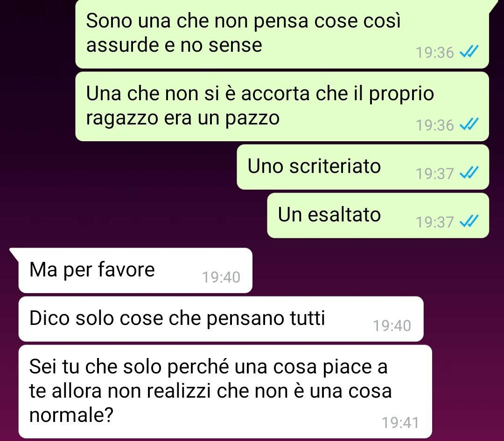
Task: Tap the 19:40 timestamp on 'pensano tutti' message
Action: (392, 326)
